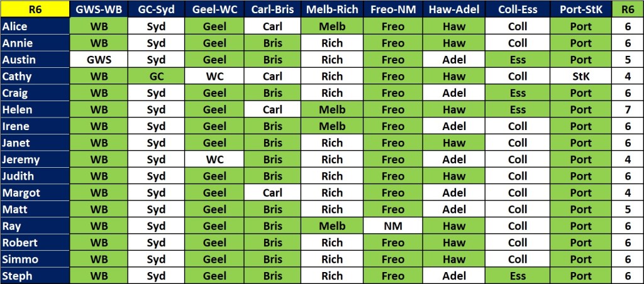Click the Freo-NM column header
This screenshot has width=644, height=284.
tap(392, 9)
